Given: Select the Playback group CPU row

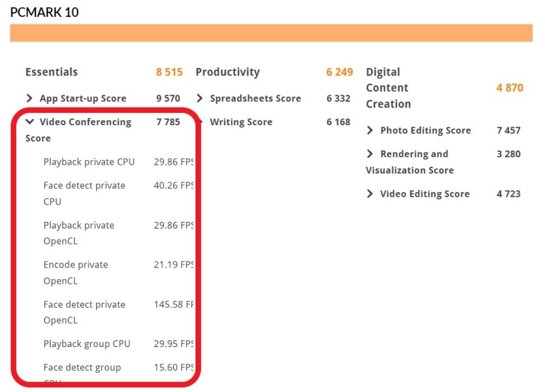Looking at the screenshot, I should (118, 344).
